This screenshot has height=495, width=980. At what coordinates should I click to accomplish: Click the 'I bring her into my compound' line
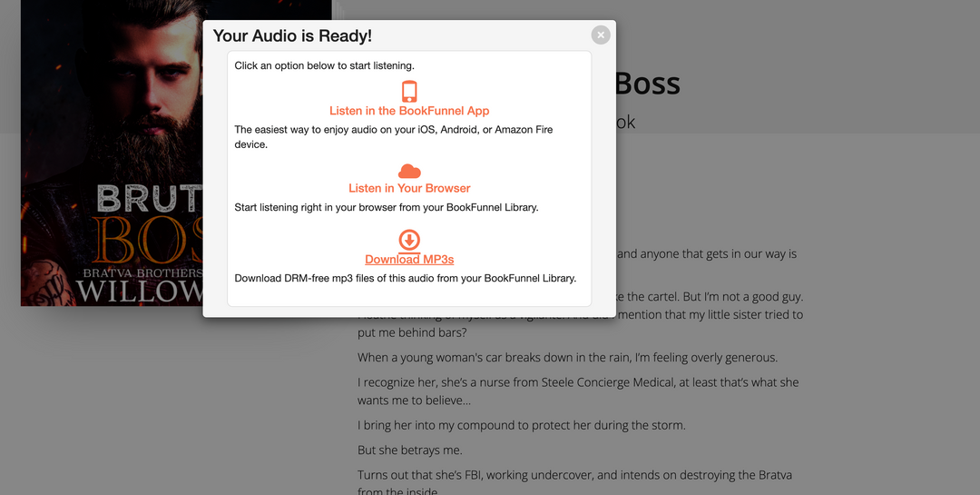point(521,425)
